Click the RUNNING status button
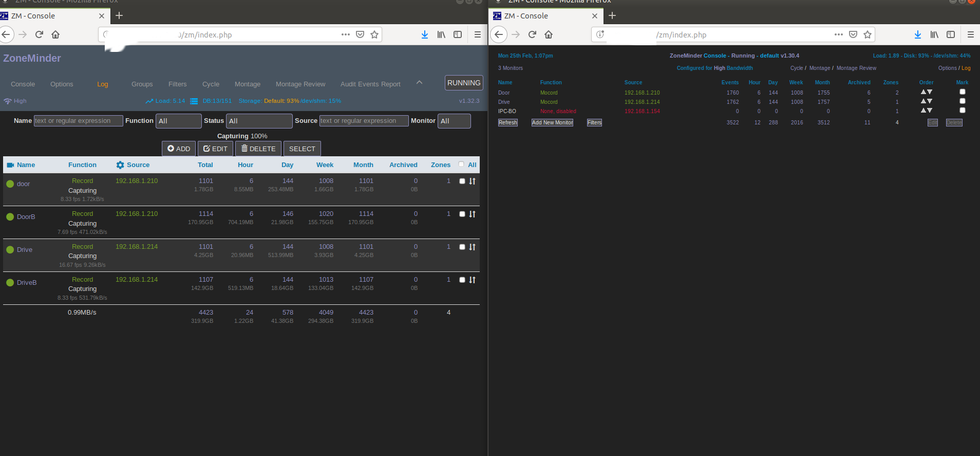The image size is (980, 456). [x=464, y=83]
